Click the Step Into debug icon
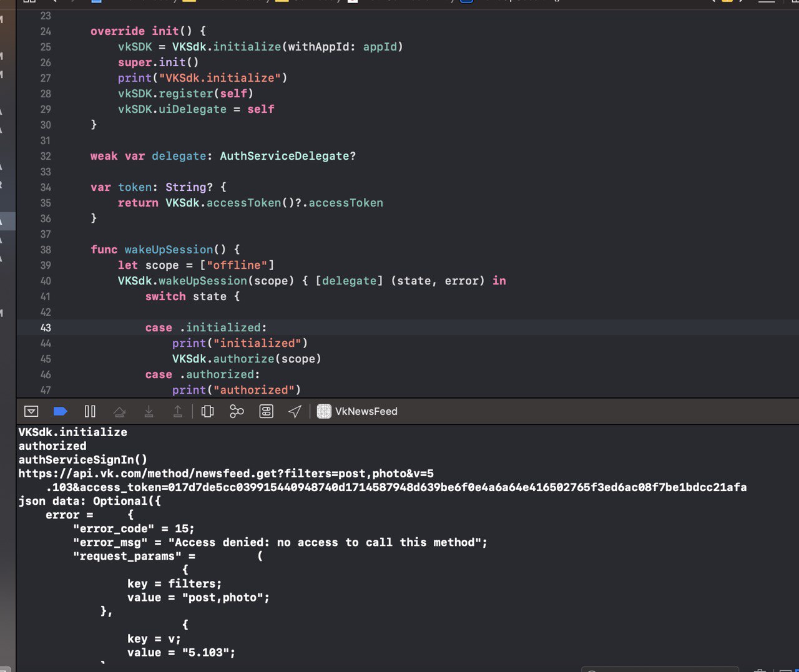Screen dimensions: 799x672 coord(149,411)
